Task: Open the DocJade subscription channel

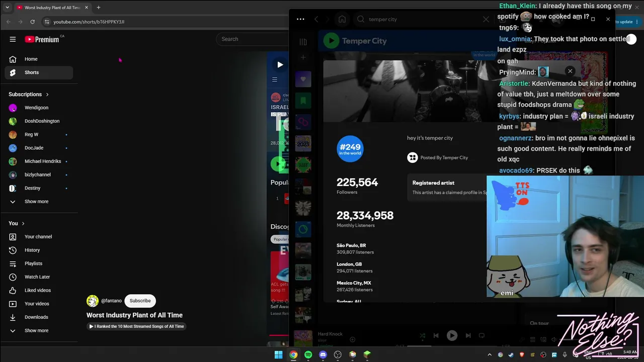Action: pyautogui.click(x=39, y=148)
